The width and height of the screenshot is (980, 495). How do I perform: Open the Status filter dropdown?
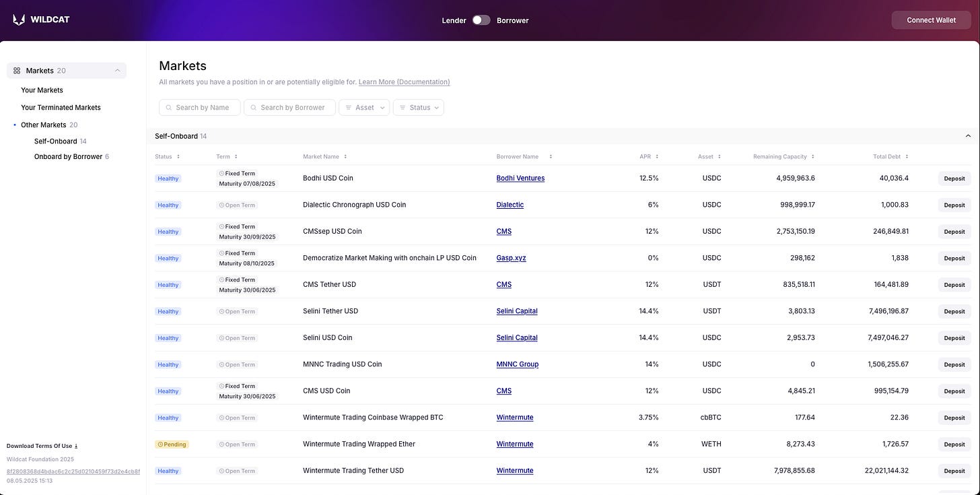tap(419, 108)
